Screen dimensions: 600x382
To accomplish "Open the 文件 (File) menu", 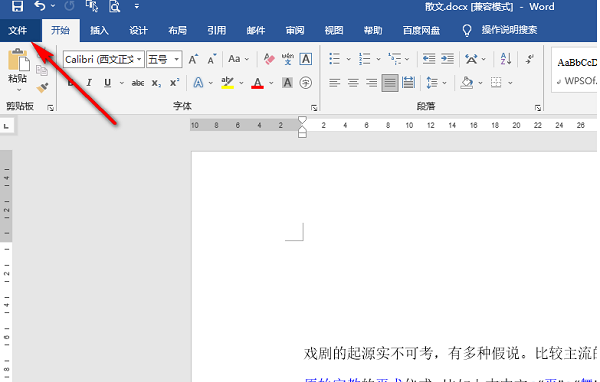I will 18,30.
